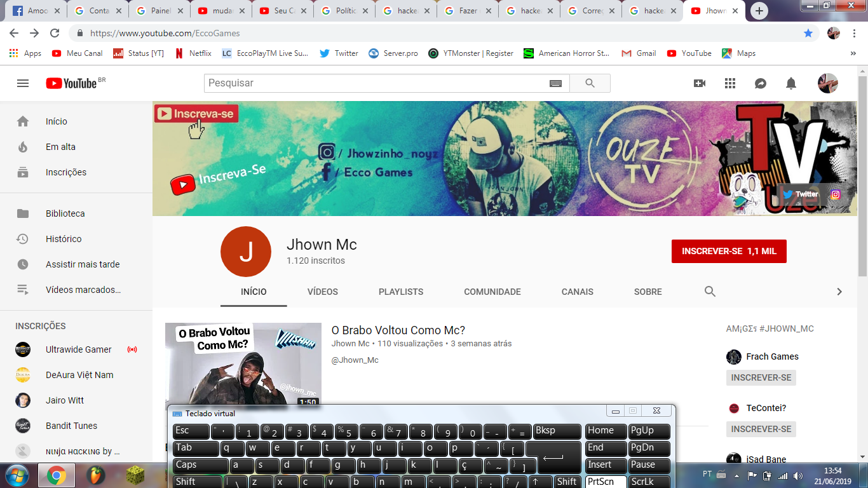Viewport: 868px width, 488px height.
Task: Open the YouTube hamburger guide menu
Action: pos(23,83)
